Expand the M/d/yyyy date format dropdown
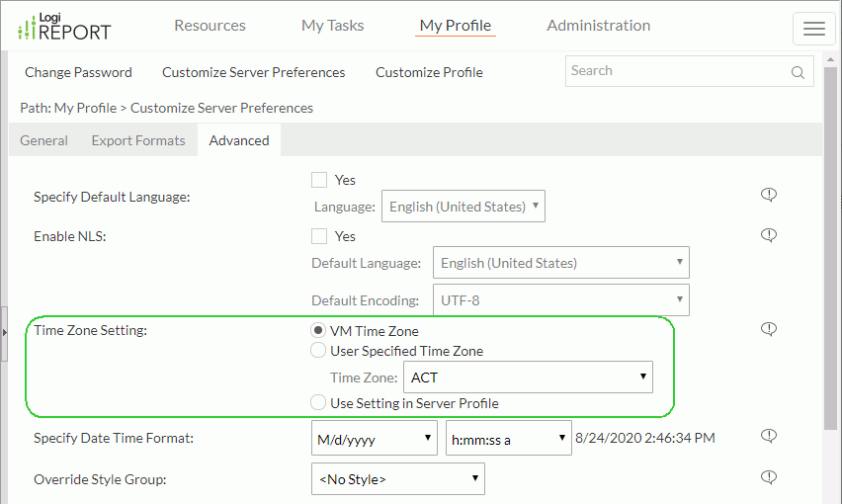Image resolution: width=842 pixels, height=504 pixels. tap(375, 438)
